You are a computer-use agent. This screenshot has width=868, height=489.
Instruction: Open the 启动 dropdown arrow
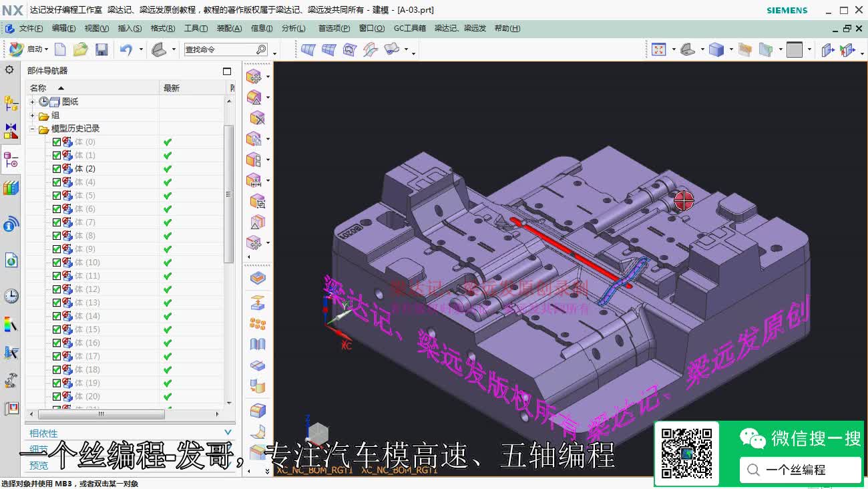[47, 49]
